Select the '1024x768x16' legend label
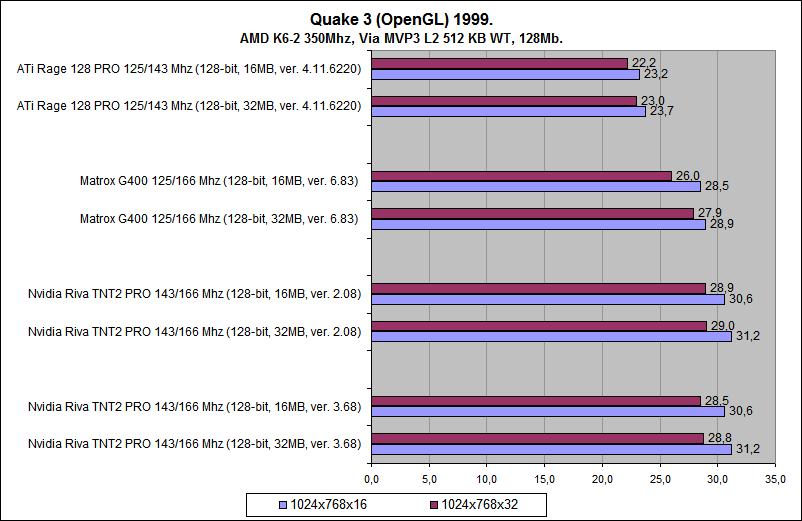 pyautogui.click(x=329, y=505)
